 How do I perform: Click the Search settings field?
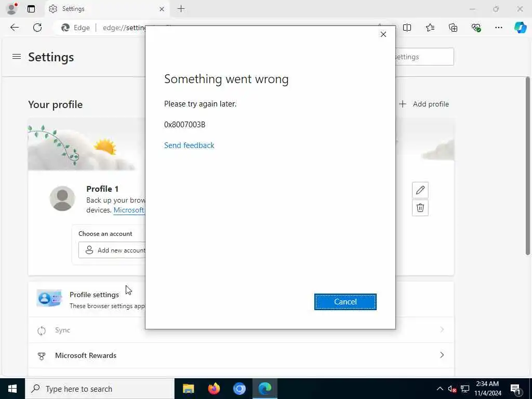pyautogui.click(x=424, y=57)
